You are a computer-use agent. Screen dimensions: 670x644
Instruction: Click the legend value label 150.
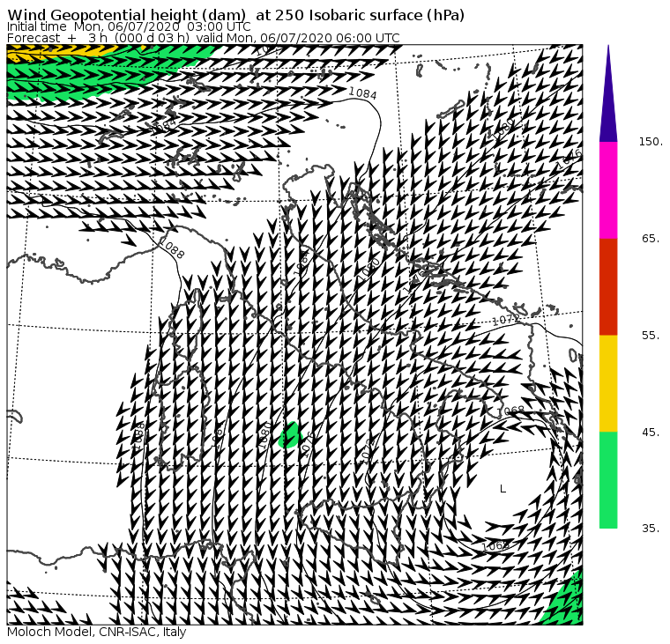coord(651,142)
